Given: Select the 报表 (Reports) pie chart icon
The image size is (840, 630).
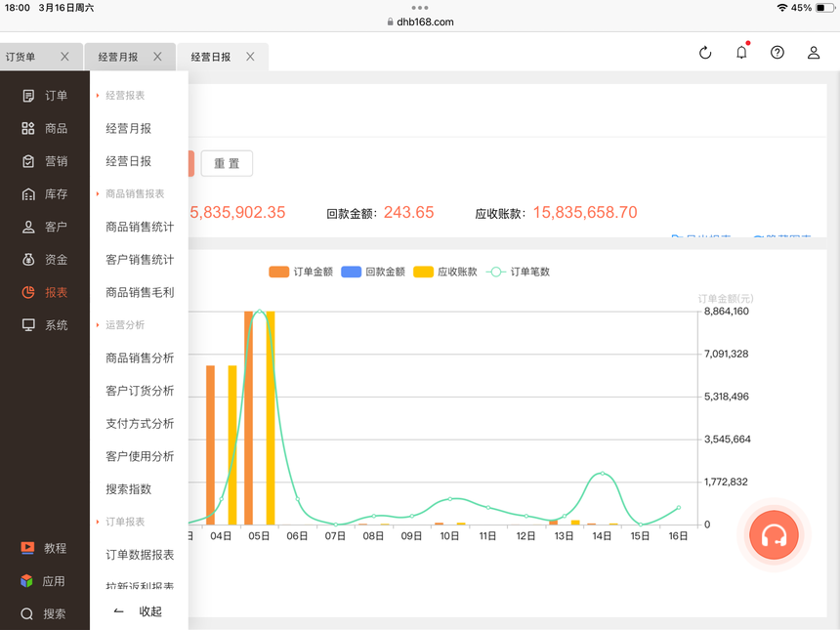Looking at the screenshot, I should [x=28, y=292].
